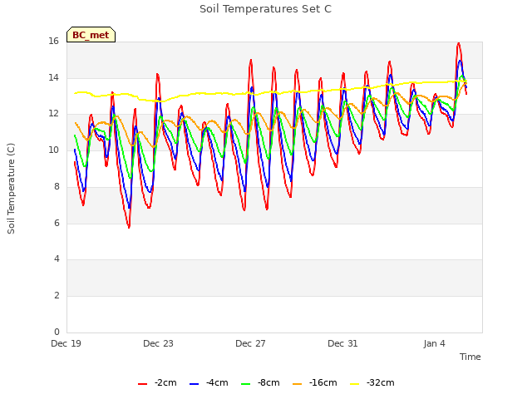Screen dimensions: 532x399
Task: Toggle the -32cm legend entry
Action: point(372,382)
